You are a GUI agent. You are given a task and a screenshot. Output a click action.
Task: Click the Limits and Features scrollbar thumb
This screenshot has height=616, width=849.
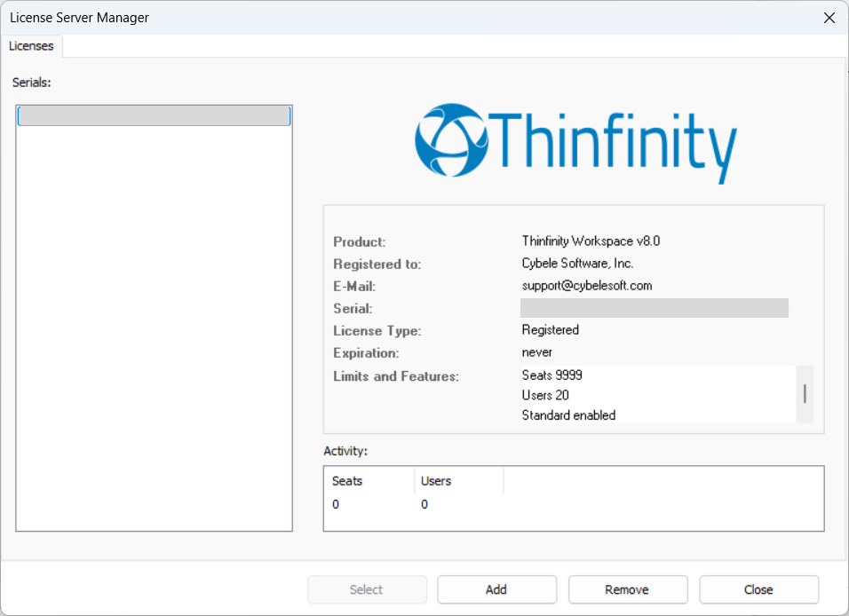[x=805, y=393]
